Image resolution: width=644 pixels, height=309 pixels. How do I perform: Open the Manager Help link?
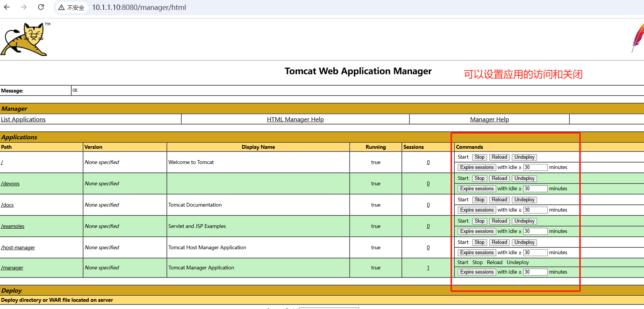[489, 119]
